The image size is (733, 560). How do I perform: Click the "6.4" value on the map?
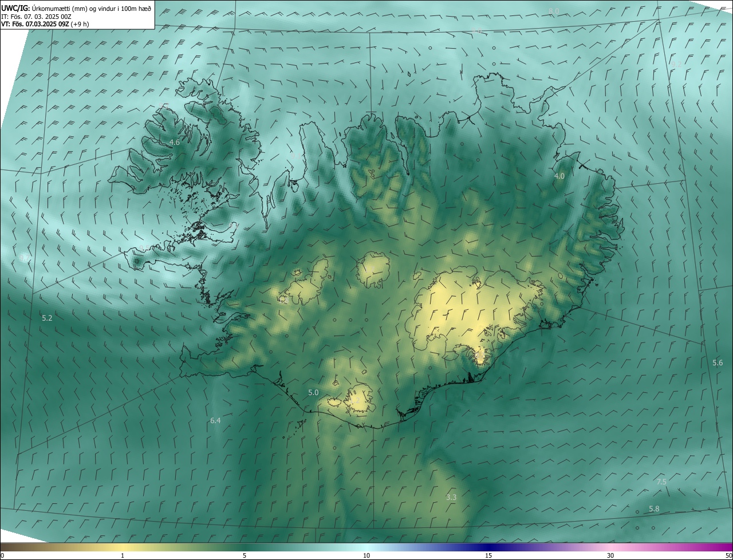(x=215, y=420)
